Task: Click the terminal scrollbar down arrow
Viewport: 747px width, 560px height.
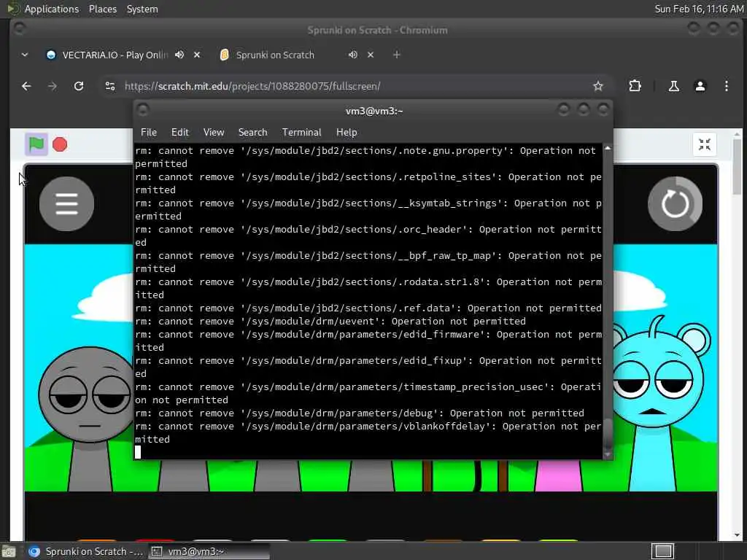Action: coord(608,455)
